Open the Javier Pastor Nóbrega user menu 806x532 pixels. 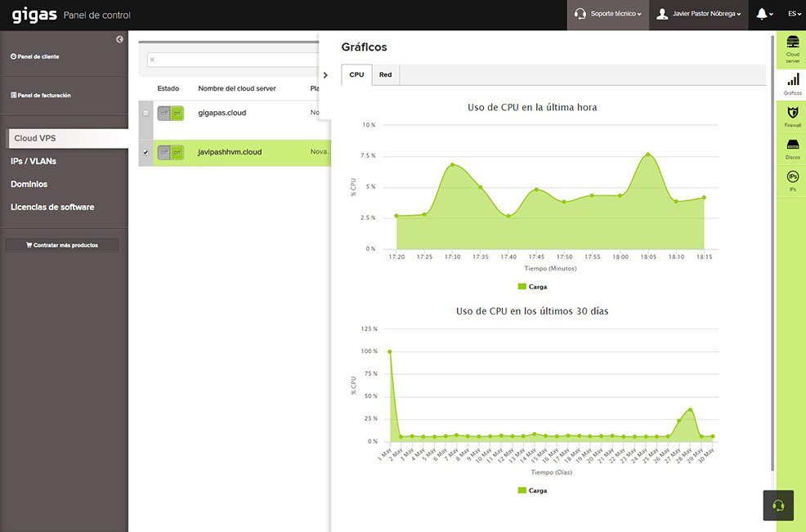point(699,14)
